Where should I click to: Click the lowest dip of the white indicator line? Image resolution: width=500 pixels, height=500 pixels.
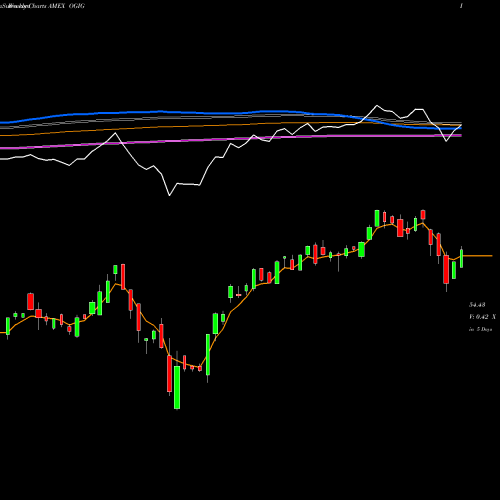pyautogui.click(x=169, y=195)
